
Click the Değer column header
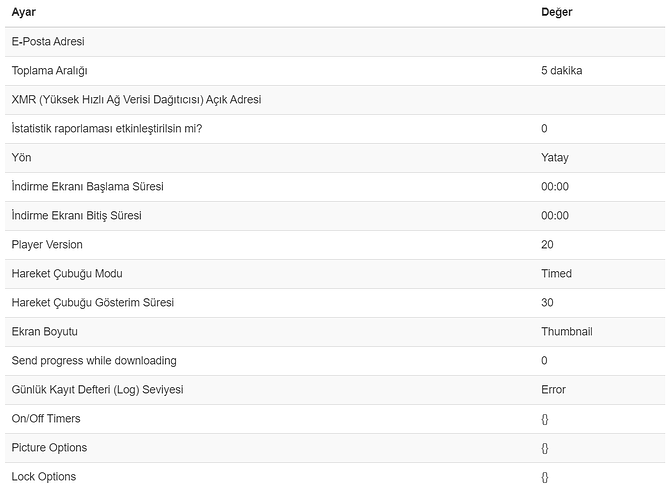(556, 12)
